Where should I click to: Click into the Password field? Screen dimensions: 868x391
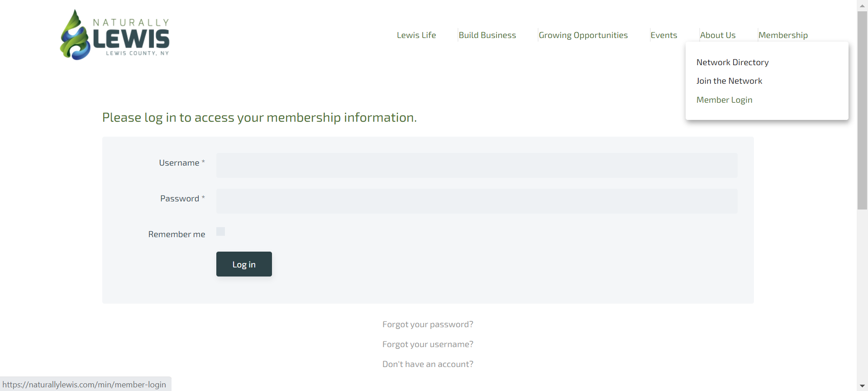(x=477, y=201)
